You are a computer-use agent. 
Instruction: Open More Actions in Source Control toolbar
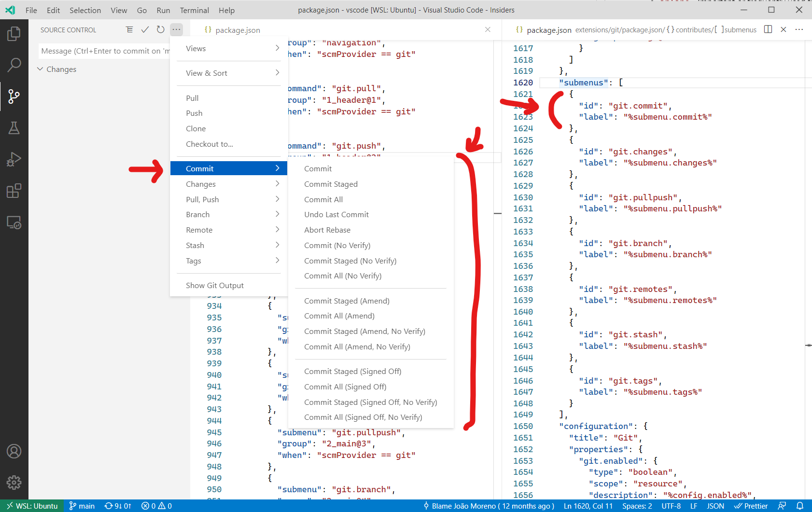pyautogui.click(x=177, y=29)
